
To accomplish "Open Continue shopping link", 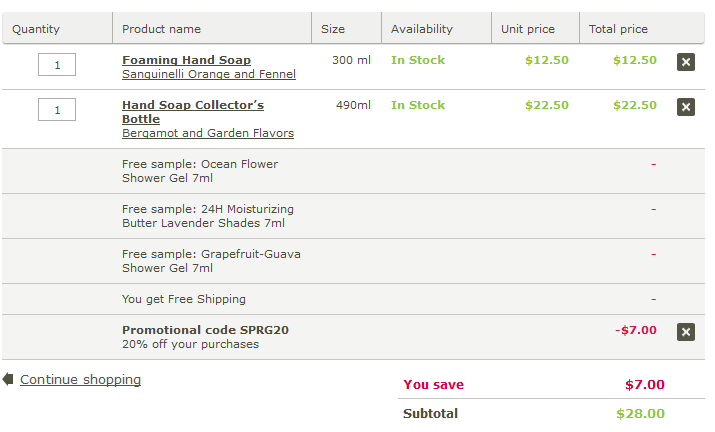I will [80, 380].
